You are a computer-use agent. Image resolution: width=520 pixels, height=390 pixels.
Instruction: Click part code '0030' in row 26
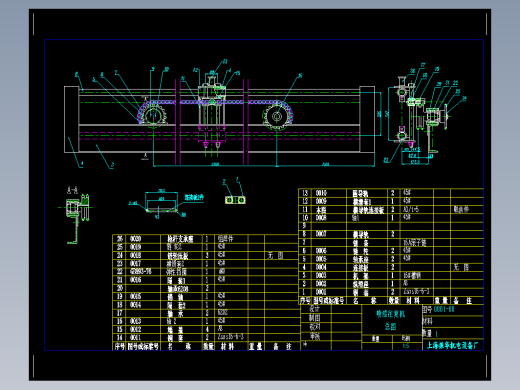135,239
